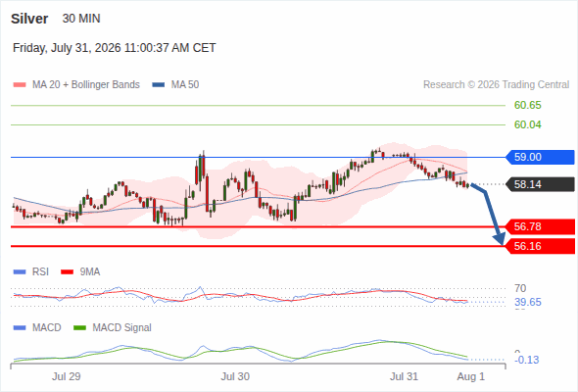Click the date and time stamp text
The width and height of the screenshot is (578, 392).
click(115, 48)
